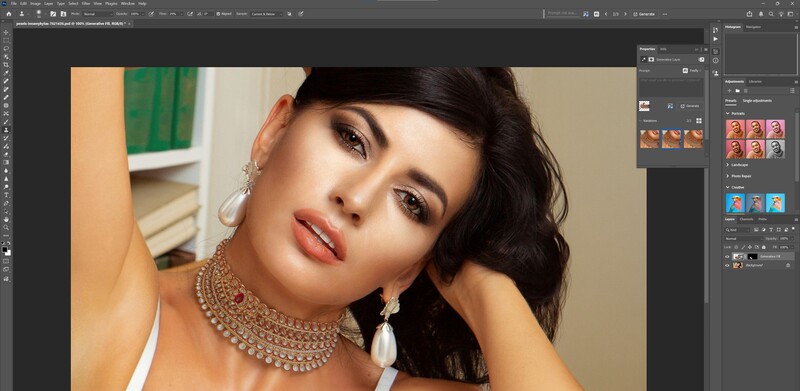Image resolution: width=800 pixels, height=391 pixels.
Task: Select the middle generative variation thumbnail
Action: pyautogui.click(x=671, y=138)
